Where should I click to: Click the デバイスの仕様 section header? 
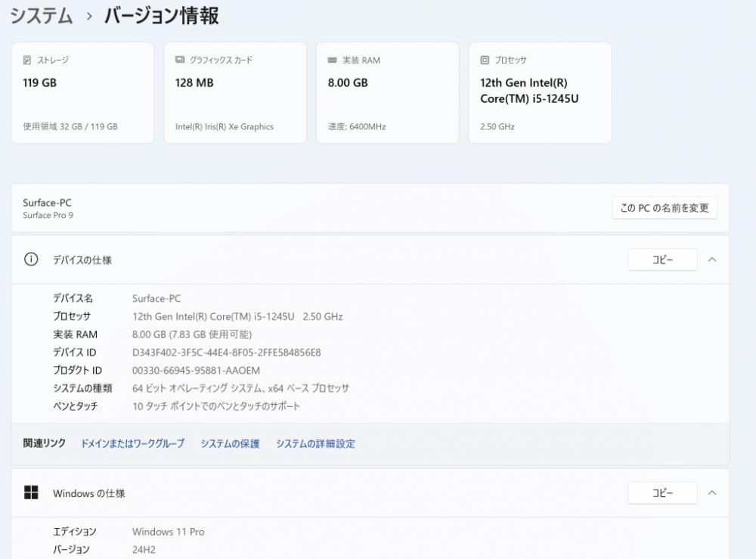370,259
